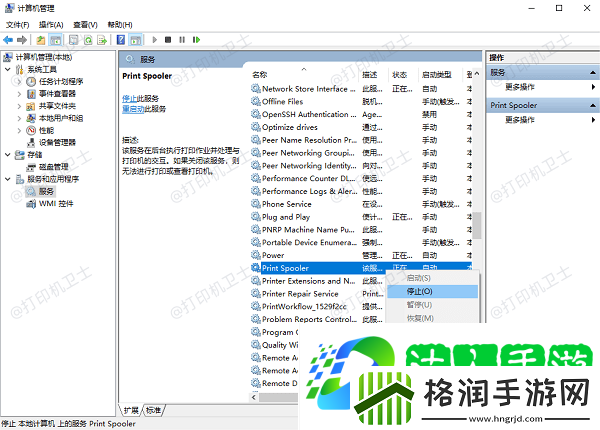Click the 重启动 this service link
The height and width of the screenshot is (430, 600).
[133, 109]
